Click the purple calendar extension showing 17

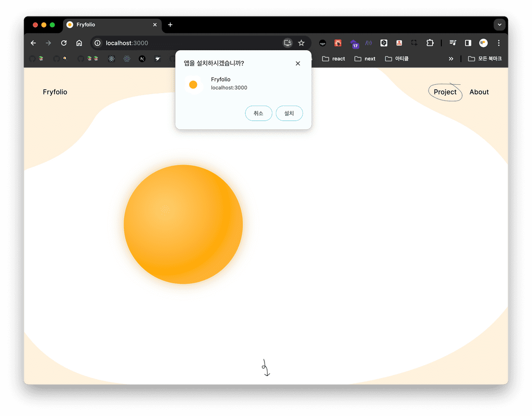(x=354, y=43)
